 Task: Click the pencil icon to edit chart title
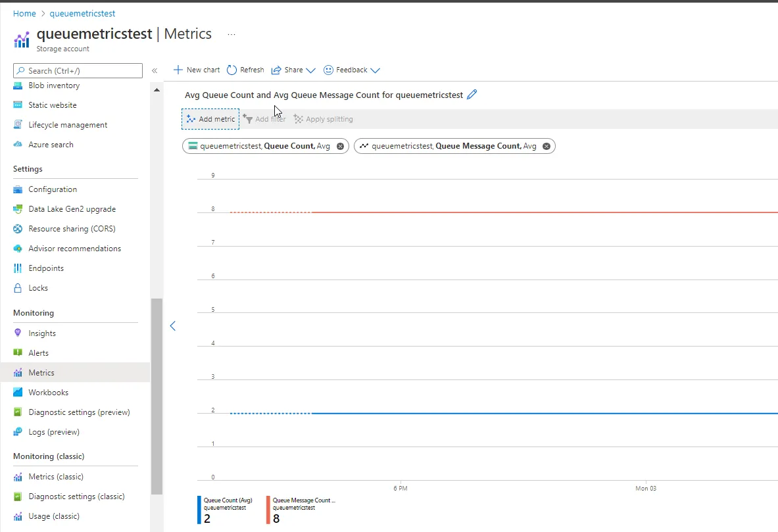[472, 94]
